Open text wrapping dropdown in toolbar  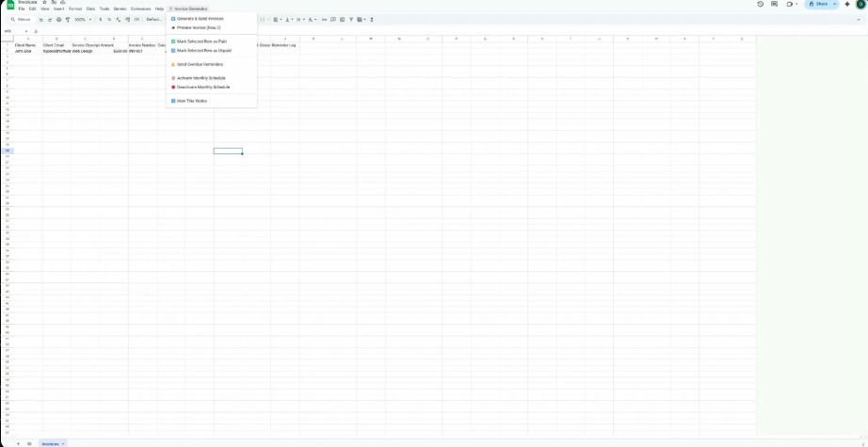(300, 20)
